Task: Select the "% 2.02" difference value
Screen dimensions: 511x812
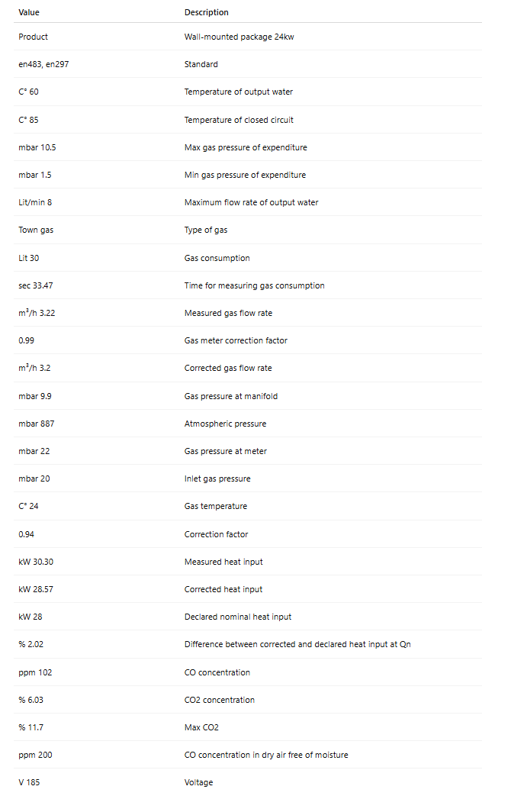Action: coord(31,644)
